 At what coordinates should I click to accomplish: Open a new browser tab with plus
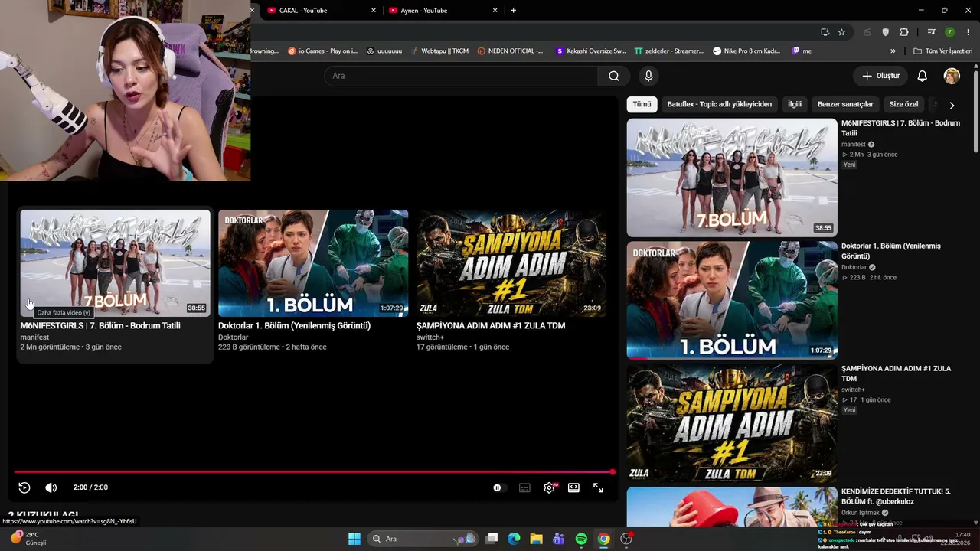(513, 11)
